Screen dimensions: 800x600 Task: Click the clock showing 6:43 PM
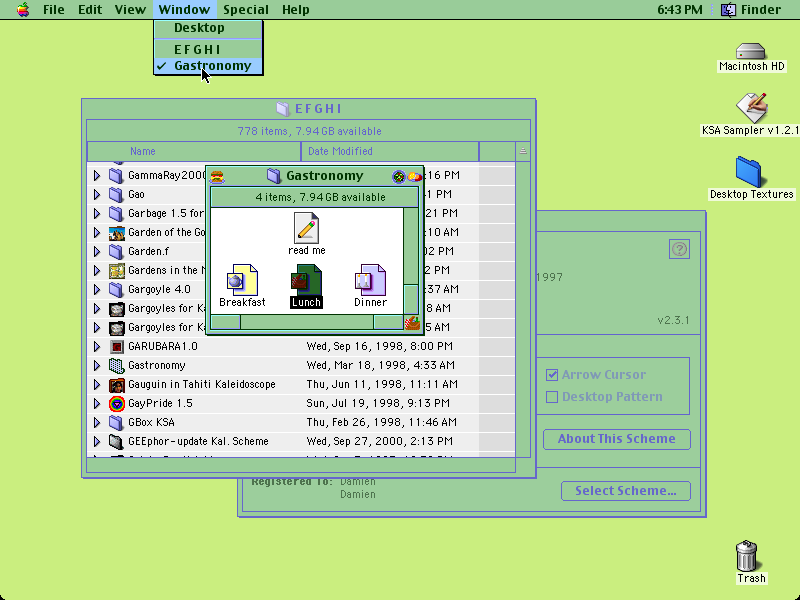pyautogui.click(x=680, y=10)
